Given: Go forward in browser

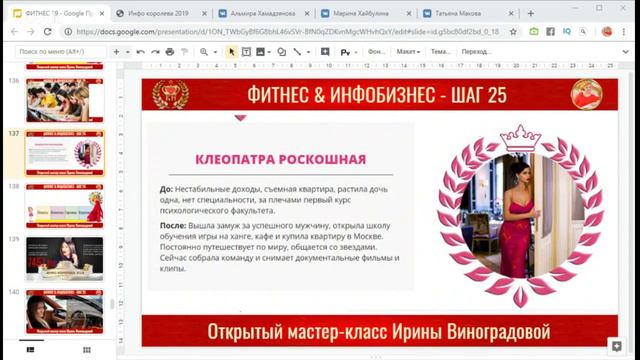Looking at the screenshot, I should 31,31.
